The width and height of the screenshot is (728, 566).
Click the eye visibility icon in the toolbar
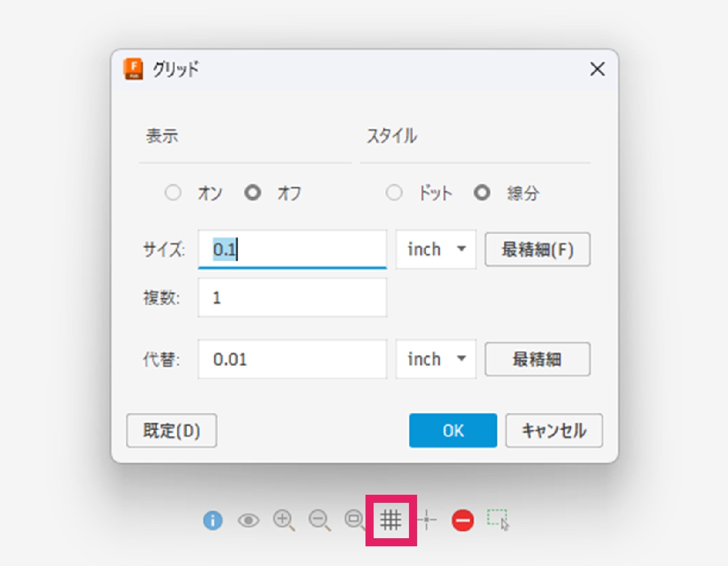point(248,520)
